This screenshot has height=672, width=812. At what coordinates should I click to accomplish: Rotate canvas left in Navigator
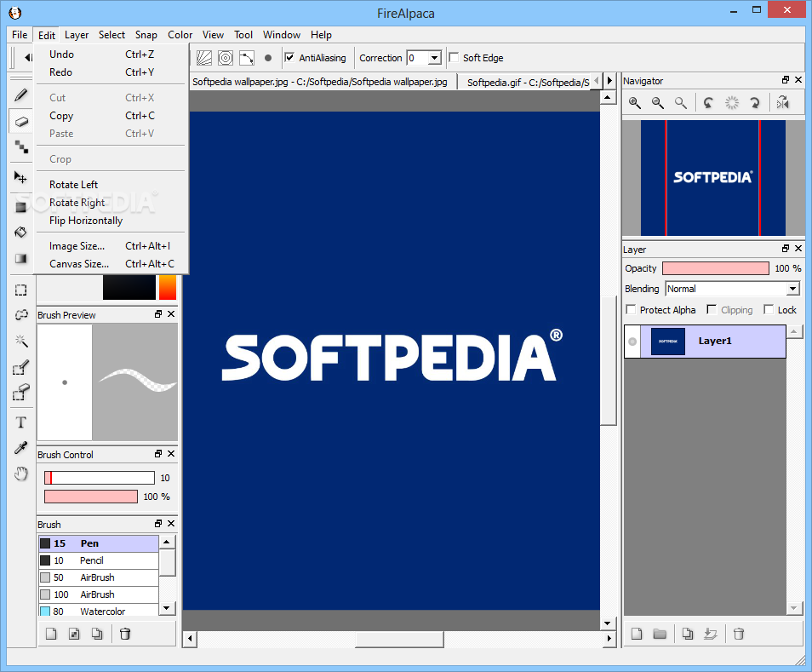click(x=708, y=103)
